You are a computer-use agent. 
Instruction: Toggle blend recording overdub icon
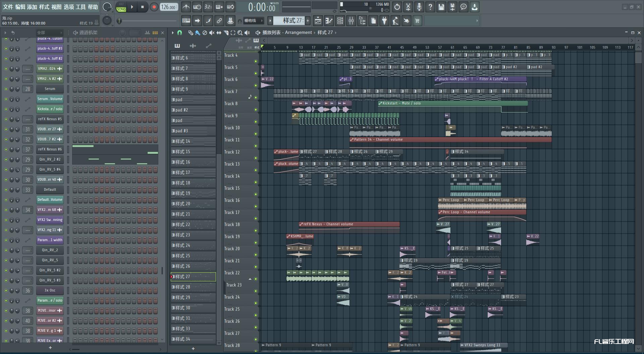219,7
